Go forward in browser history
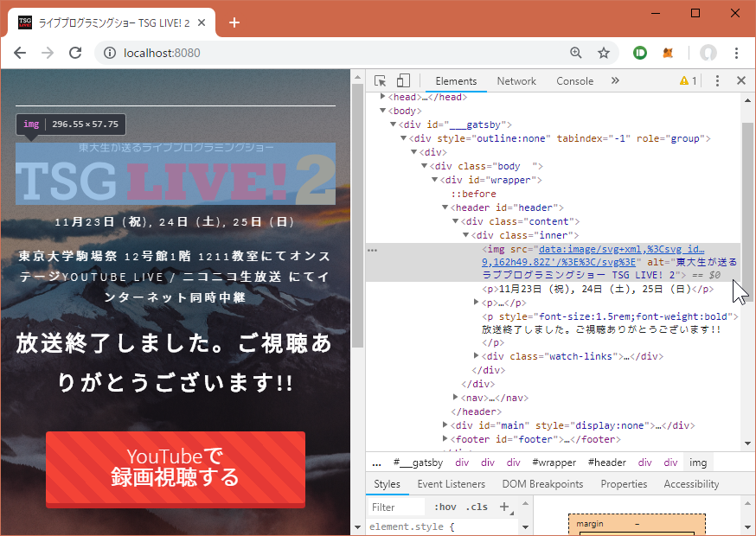 48,53
